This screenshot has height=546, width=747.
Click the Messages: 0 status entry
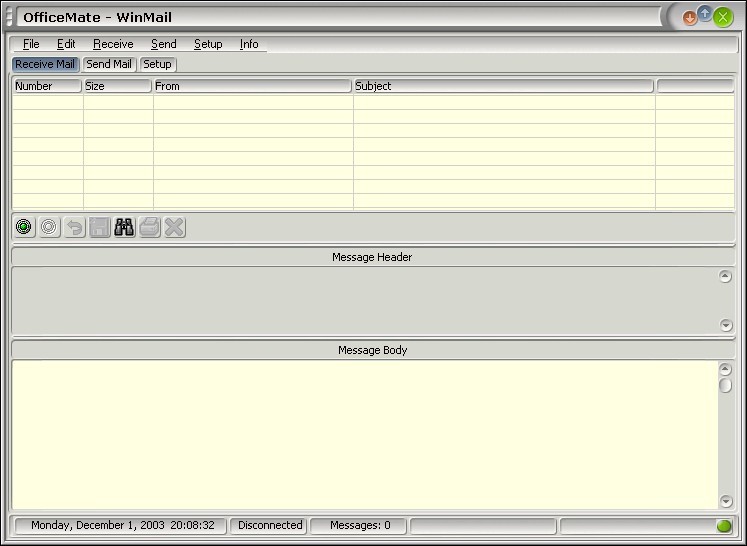pos(358,526)
